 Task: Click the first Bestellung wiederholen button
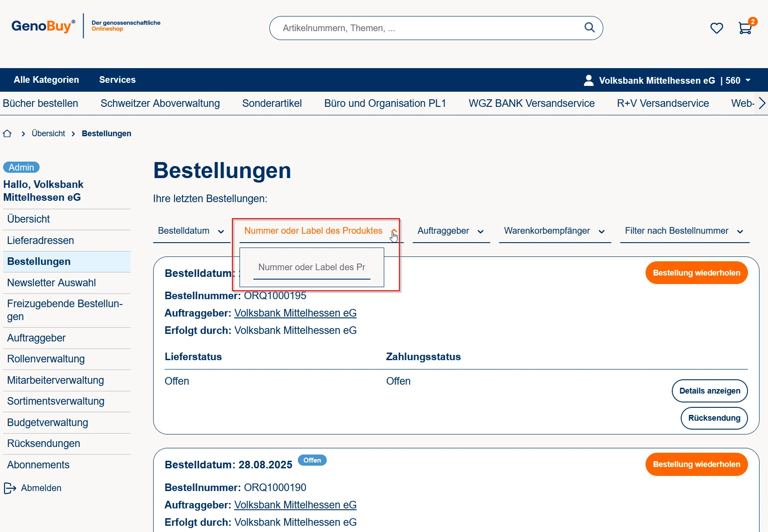point(696,273)
